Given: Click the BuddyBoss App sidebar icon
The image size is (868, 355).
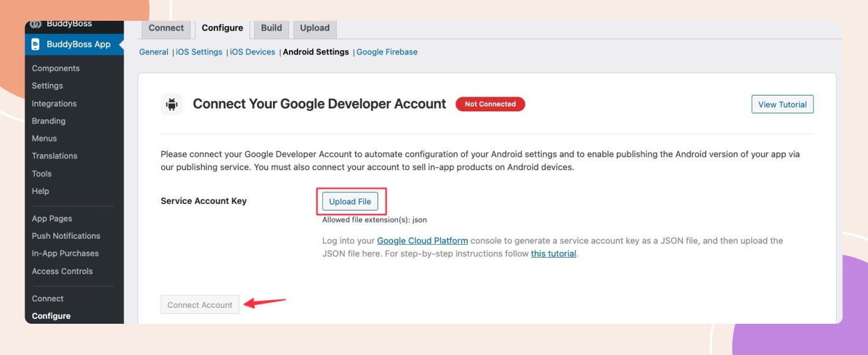Looking at the screenshot, I should pos(36,44).
